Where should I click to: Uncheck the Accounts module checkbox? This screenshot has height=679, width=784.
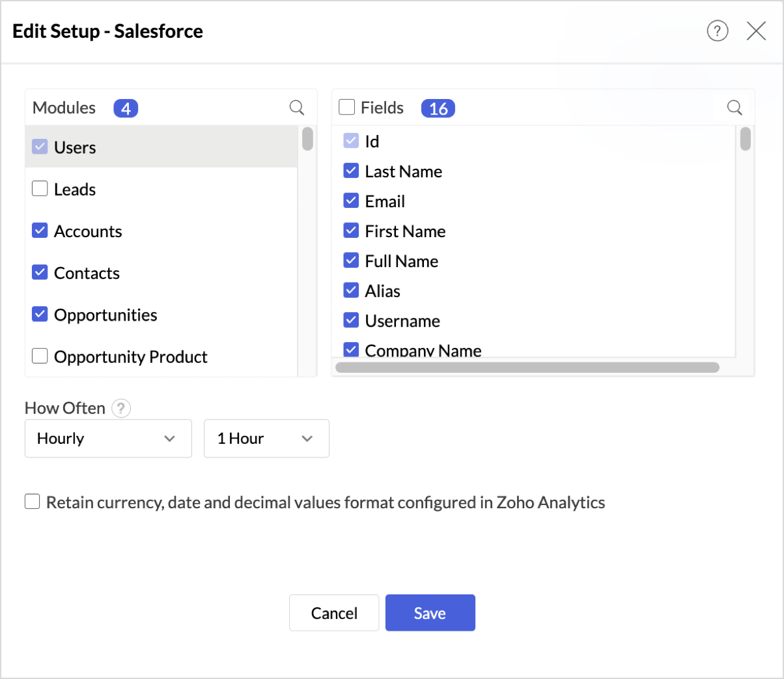pos(40,230)
